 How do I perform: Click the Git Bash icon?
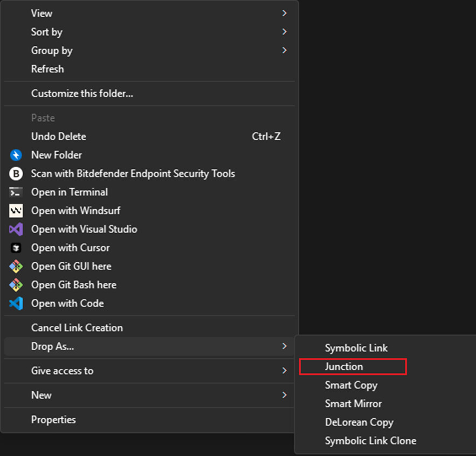tap(16, 285)
